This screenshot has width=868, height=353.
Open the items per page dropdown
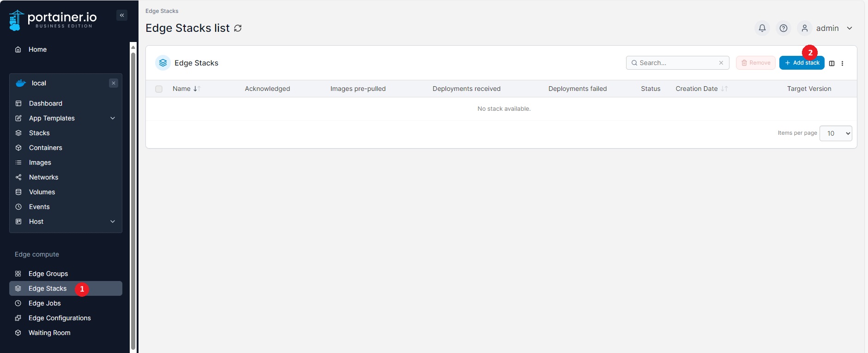tap(836, 133)
